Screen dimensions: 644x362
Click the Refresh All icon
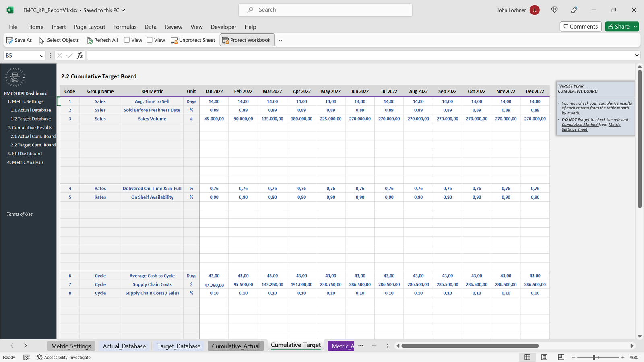[x=89, y=40]
